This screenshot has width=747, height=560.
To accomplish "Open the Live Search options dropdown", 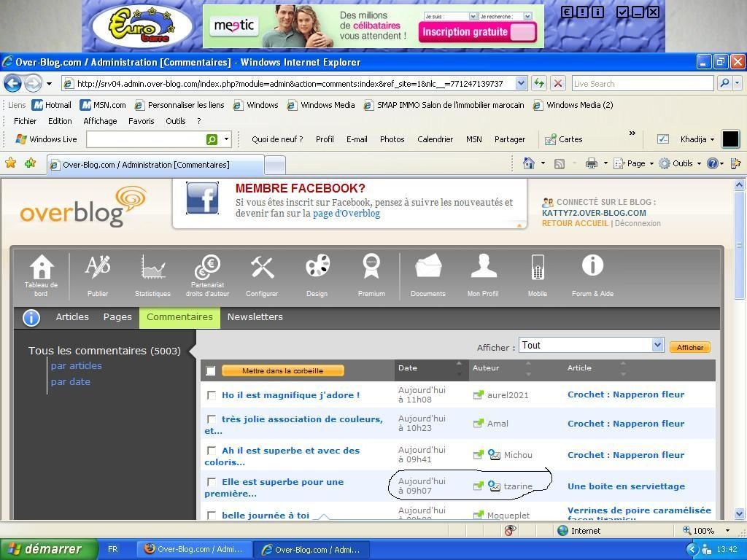I will coord(738,83).
